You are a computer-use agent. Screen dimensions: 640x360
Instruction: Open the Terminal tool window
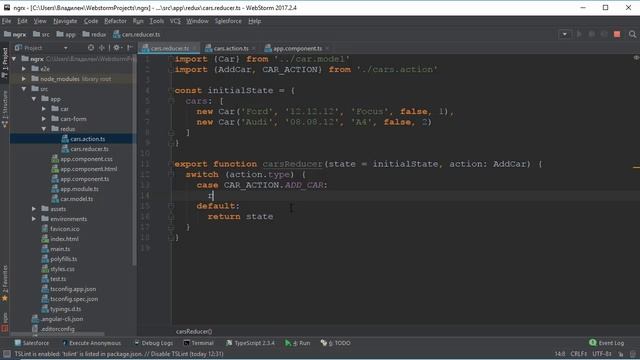(x=198, y=343)
